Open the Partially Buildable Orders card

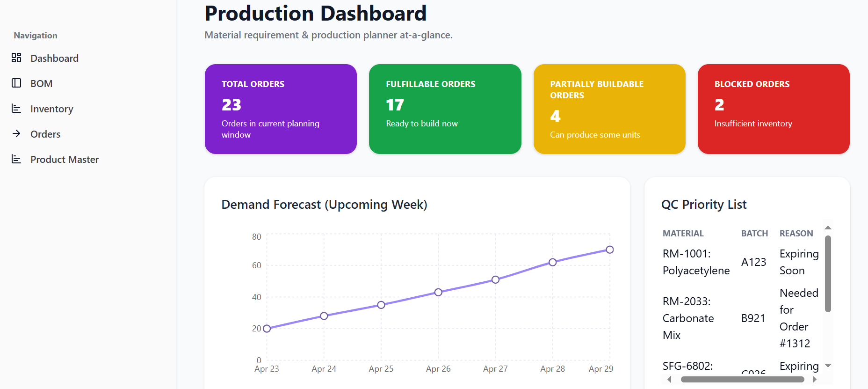pos(609,109)
